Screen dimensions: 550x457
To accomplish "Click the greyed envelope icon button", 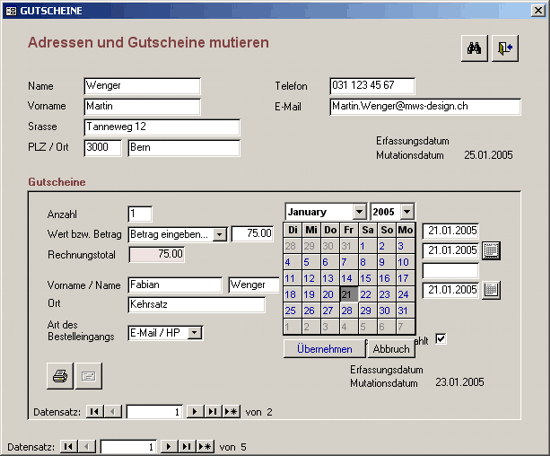I will [88, 376].
